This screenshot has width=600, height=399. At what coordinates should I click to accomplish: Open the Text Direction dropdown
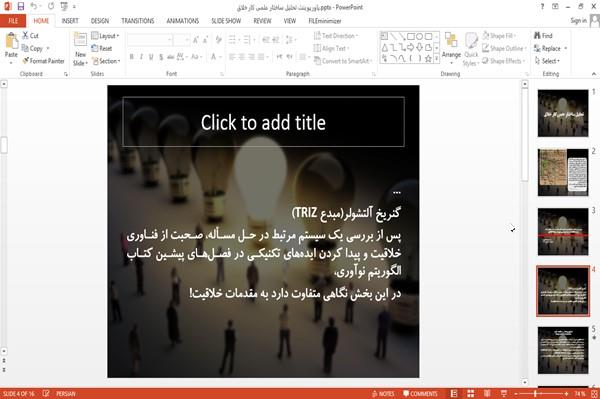pos(336,36)
